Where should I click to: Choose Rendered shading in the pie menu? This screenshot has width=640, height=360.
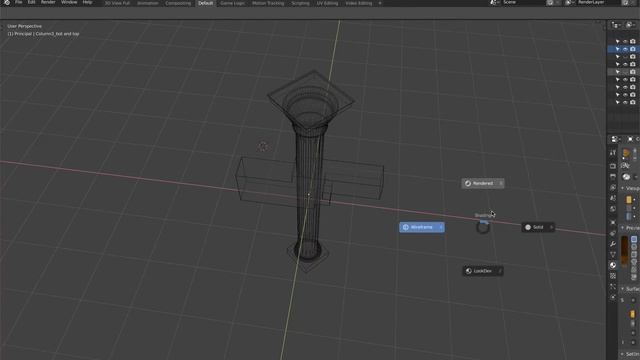(x=483, y=183)
